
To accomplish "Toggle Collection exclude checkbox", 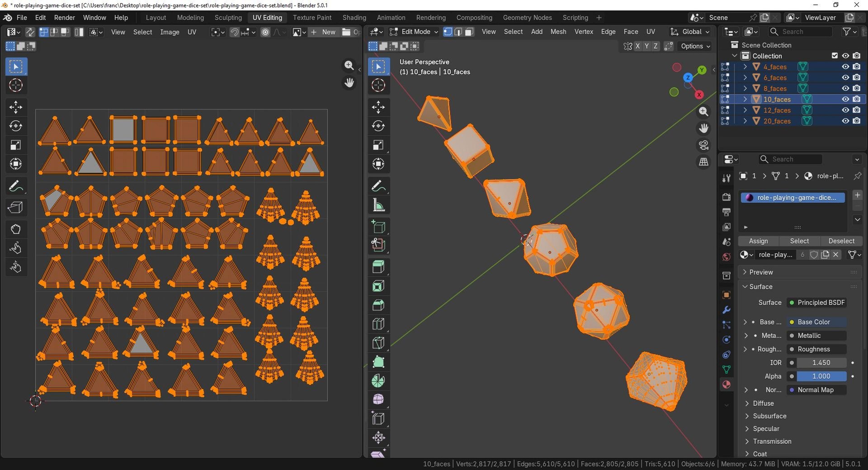I will [x=835, y=56].
